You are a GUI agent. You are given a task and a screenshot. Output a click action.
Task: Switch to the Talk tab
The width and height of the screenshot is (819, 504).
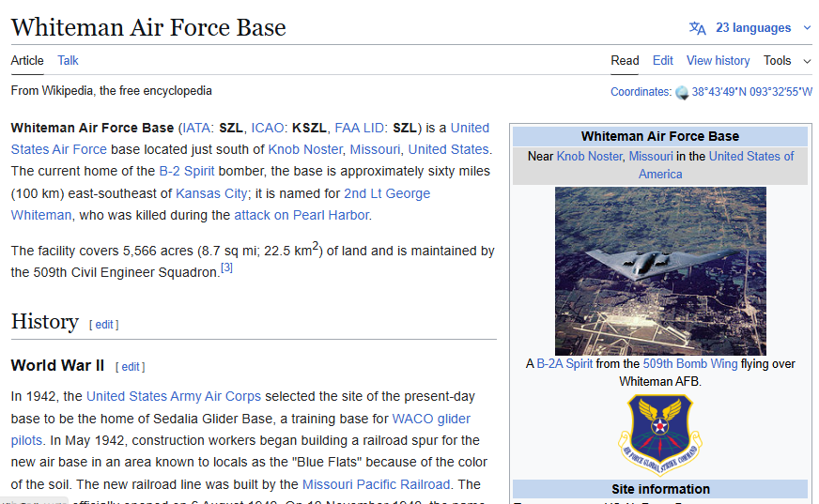[x=68, y=60]
